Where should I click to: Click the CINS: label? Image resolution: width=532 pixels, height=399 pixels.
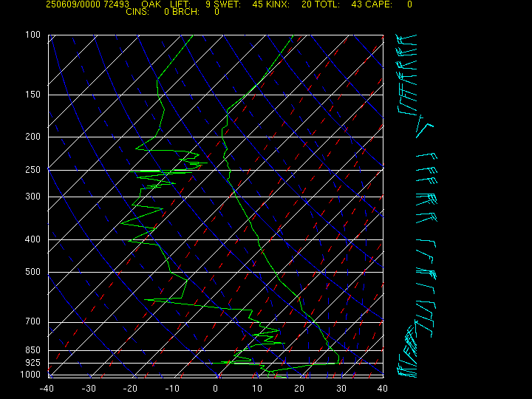click(137, 12)
